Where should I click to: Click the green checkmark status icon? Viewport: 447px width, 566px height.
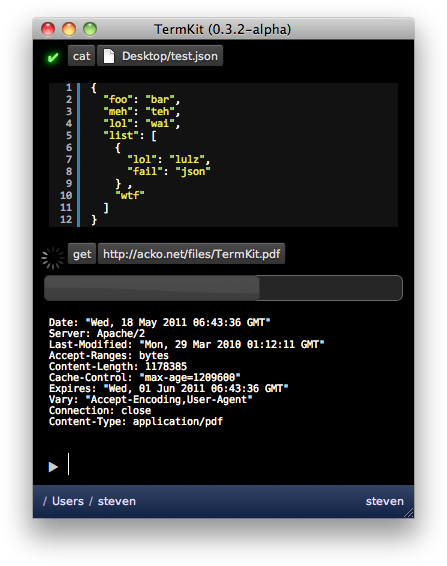click(53, 57)
